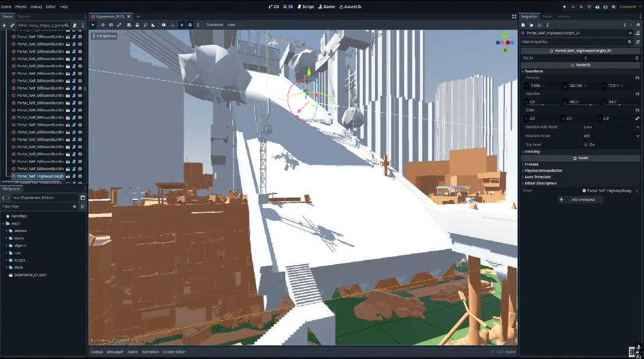Stop the running project
This screenshot has height=359, width=644.
(581, 6)
